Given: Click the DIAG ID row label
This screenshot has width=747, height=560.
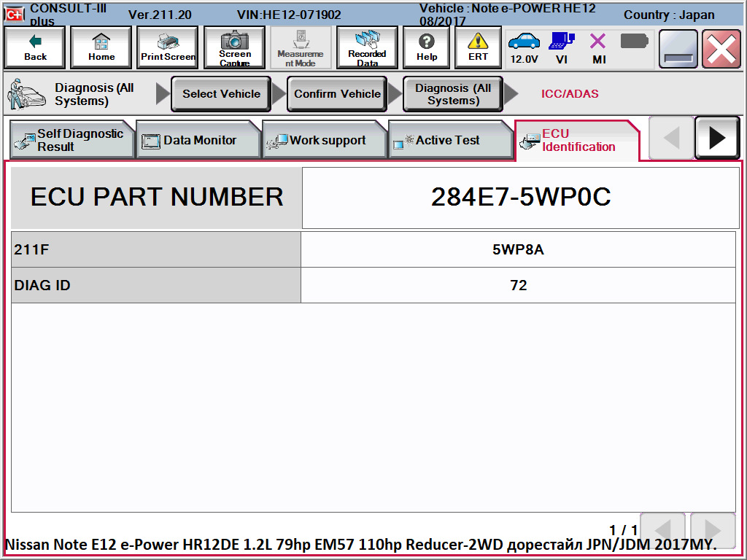Looking at the screenshot, I should click(156, 285).
